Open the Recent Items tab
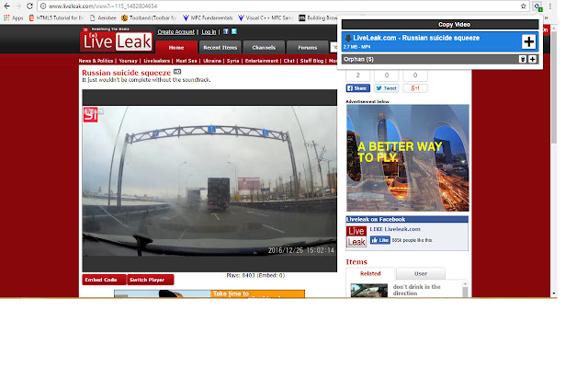Viewport: 588px width, 368px height. click(x=220, y=47)
